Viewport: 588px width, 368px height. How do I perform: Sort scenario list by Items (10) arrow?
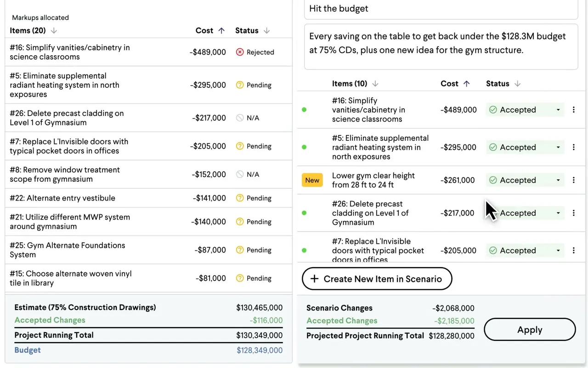[375, 84]
